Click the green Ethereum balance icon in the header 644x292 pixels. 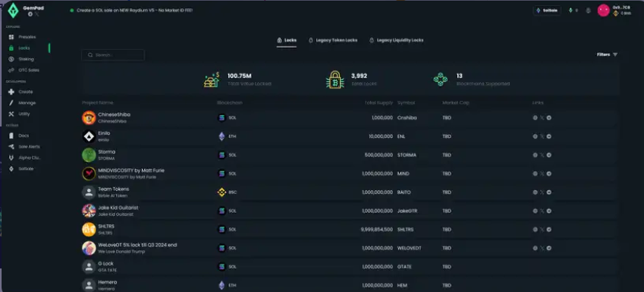pos(570,10)
